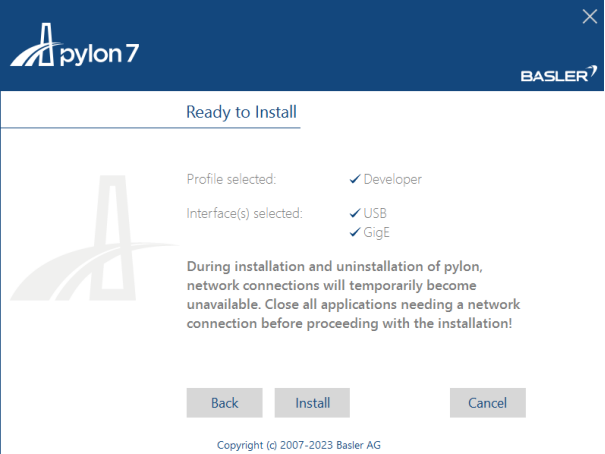
Task: Click the USB interface text
Action: [x=375, y=213]
